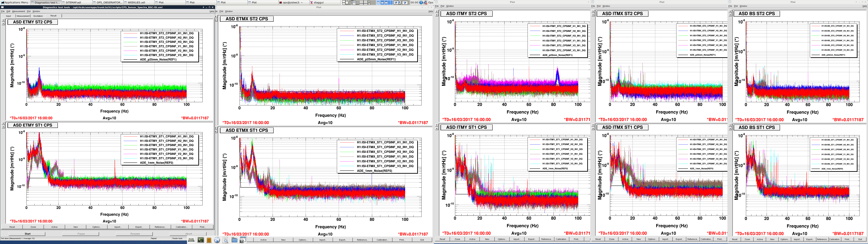The image size is (868, 244).
Task: Click the first blue window-switcher icon in the panel
Action: (x=378, y=2)
